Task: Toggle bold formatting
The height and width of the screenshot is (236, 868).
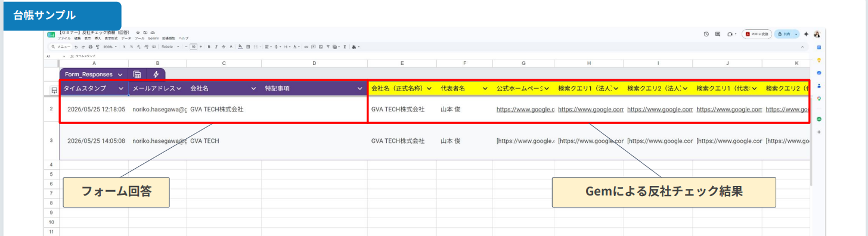Action: pyautogui.click(x=209, y=46)
